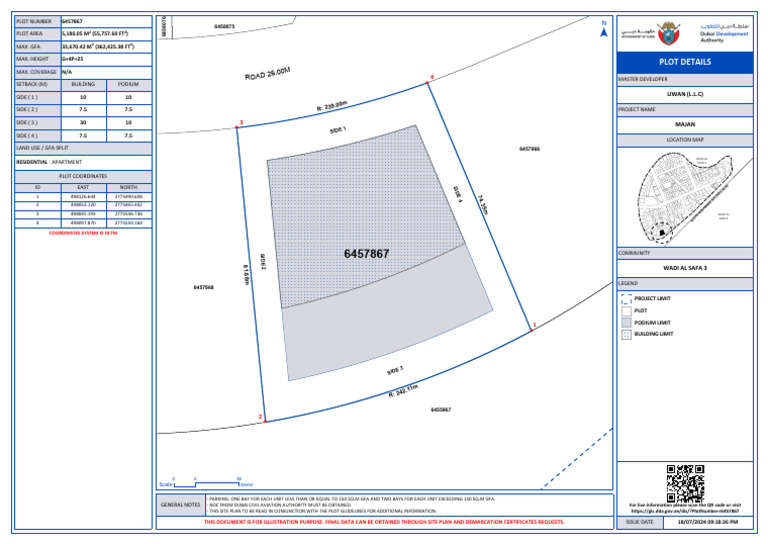Click the SIDE 3 label on plan

(395, 371)
